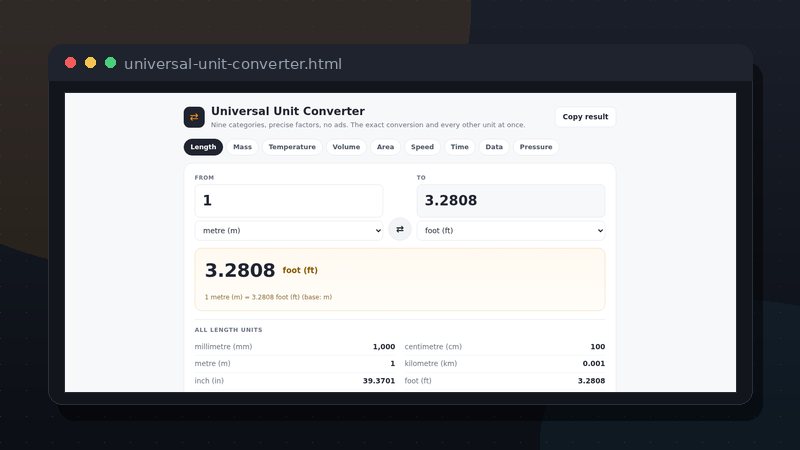Image resolution: width=800 pixels, height=450 pixels.
Task: Click the inch (in) unit row
Action: coord(294,381)
